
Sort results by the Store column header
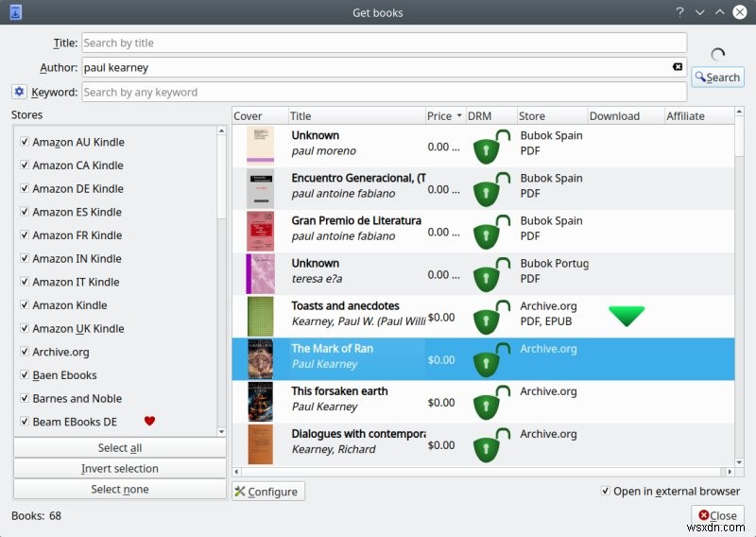point(553,115)
